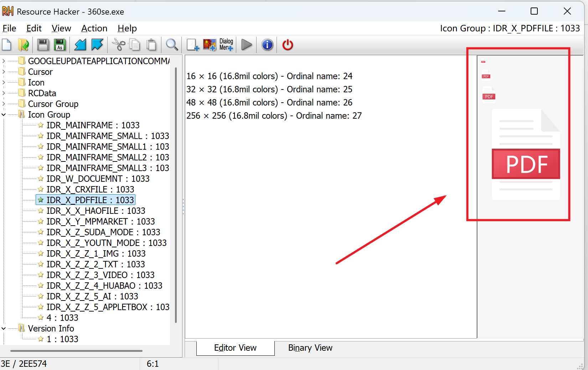Select IDR_X_Z_Z_3_VIDEO : 1033 resource

pos(100,275)
